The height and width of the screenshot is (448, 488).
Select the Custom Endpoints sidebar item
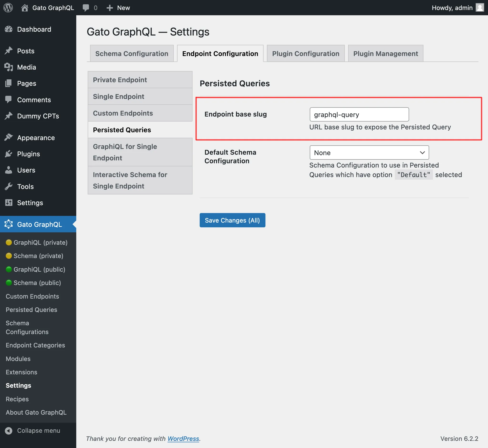32,296
